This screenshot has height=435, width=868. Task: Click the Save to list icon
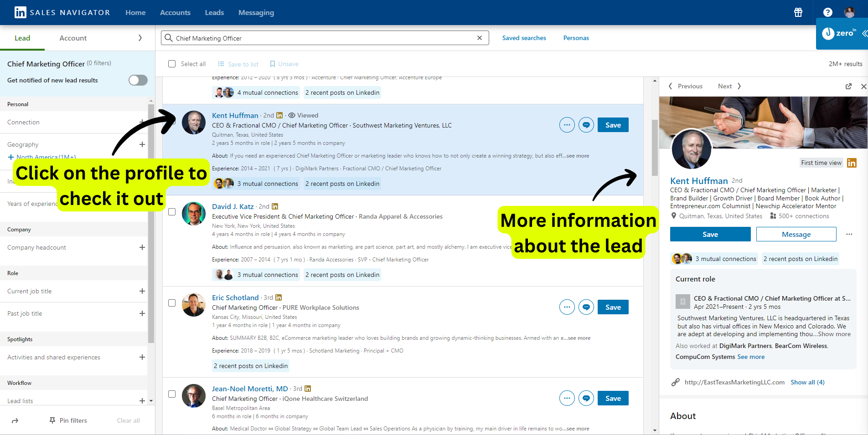pos(221,64)
